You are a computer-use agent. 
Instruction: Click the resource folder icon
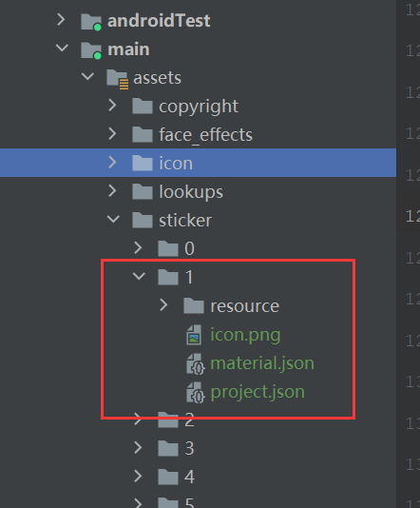coord(194,306)
